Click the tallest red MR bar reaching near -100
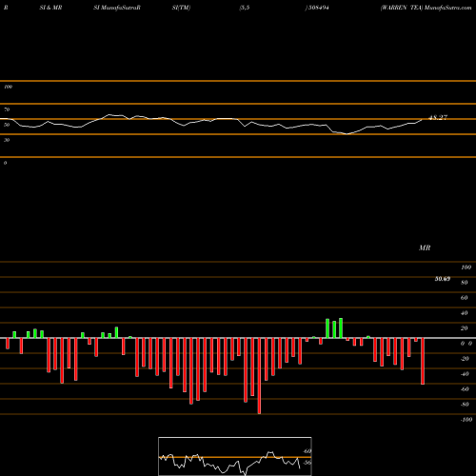Screen dimensions: 476x476 [x=259, y=376]
